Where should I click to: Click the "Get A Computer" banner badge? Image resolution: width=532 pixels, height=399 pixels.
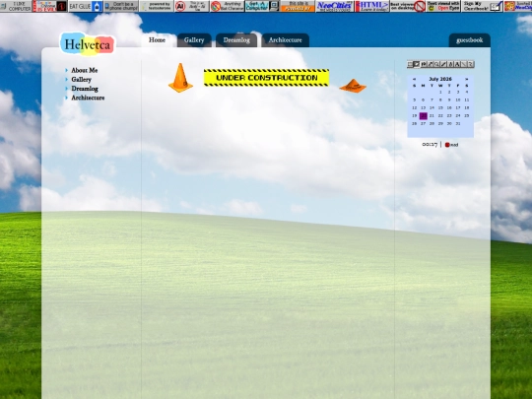262,6
